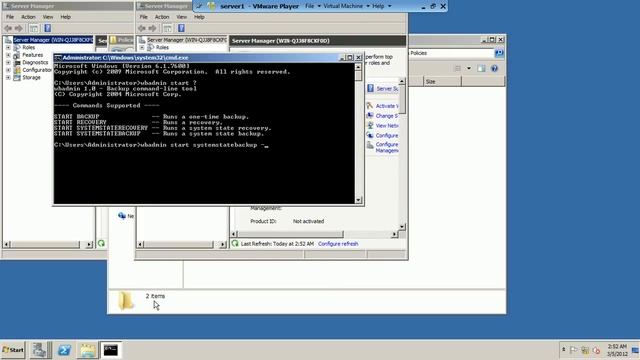Image resolution: width=640 pixels, height=360 pixels.
Task: Expand Roles node in the middle Server Manager tree
Action: pyautogui.click(x=142, y=48)
